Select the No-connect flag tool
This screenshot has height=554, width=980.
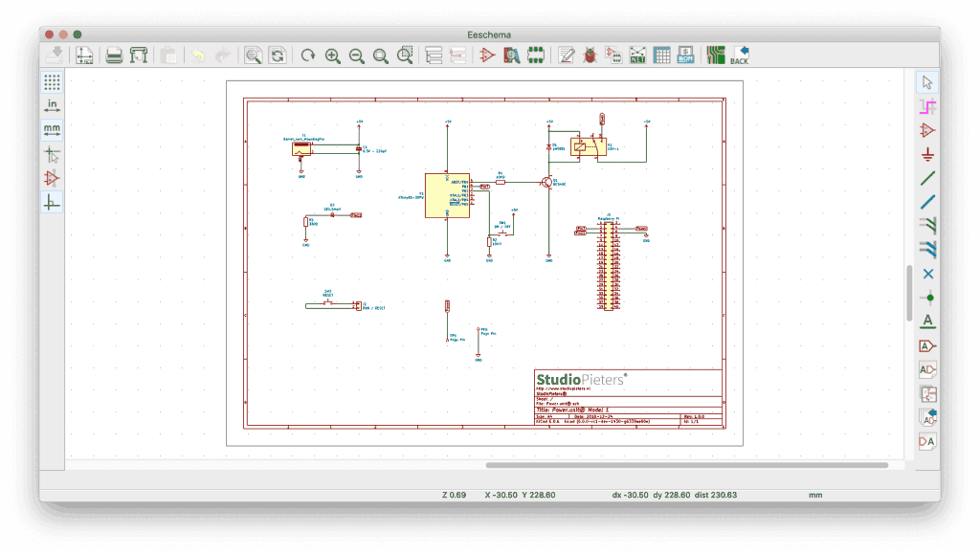point(927,274)
